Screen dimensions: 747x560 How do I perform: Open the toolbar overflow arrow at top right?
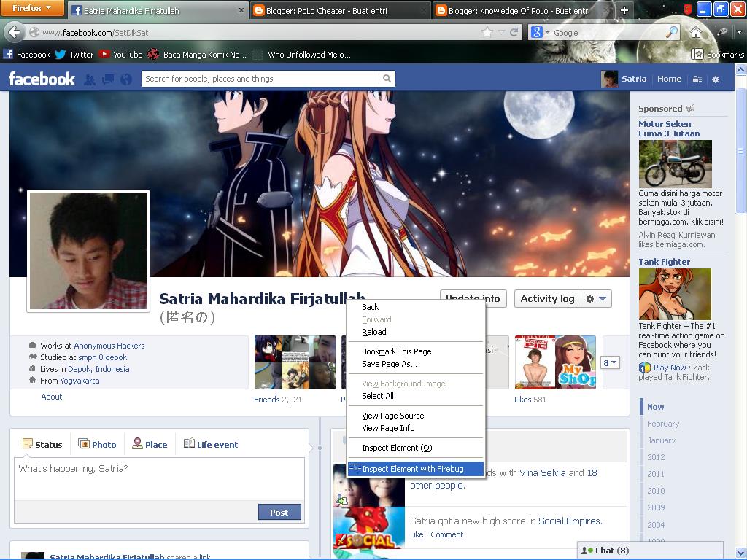[x=740, y=32]
